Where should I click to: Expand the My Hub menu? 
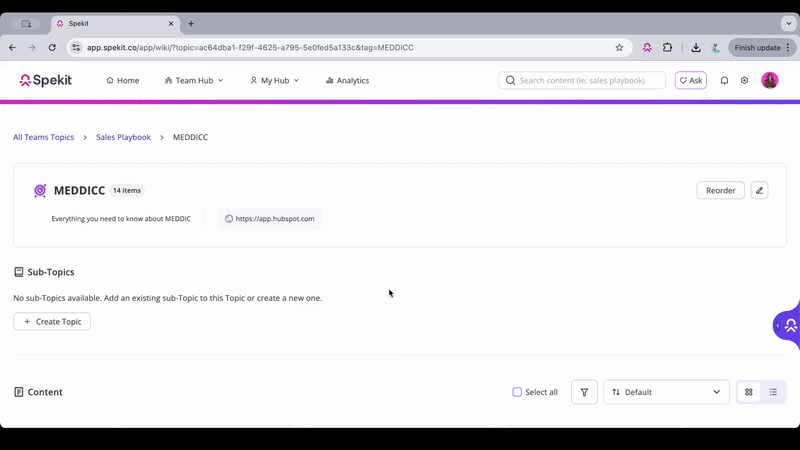click(274, 81)
